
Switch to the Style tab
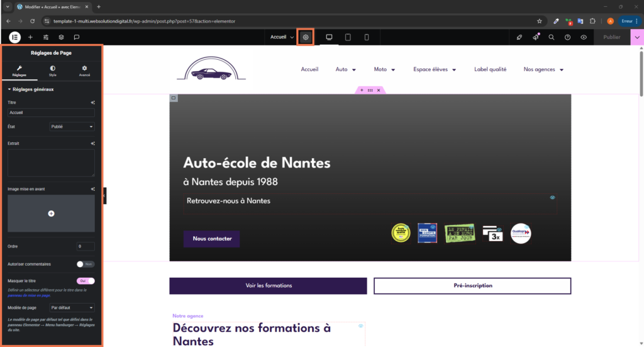click(52, 71)
